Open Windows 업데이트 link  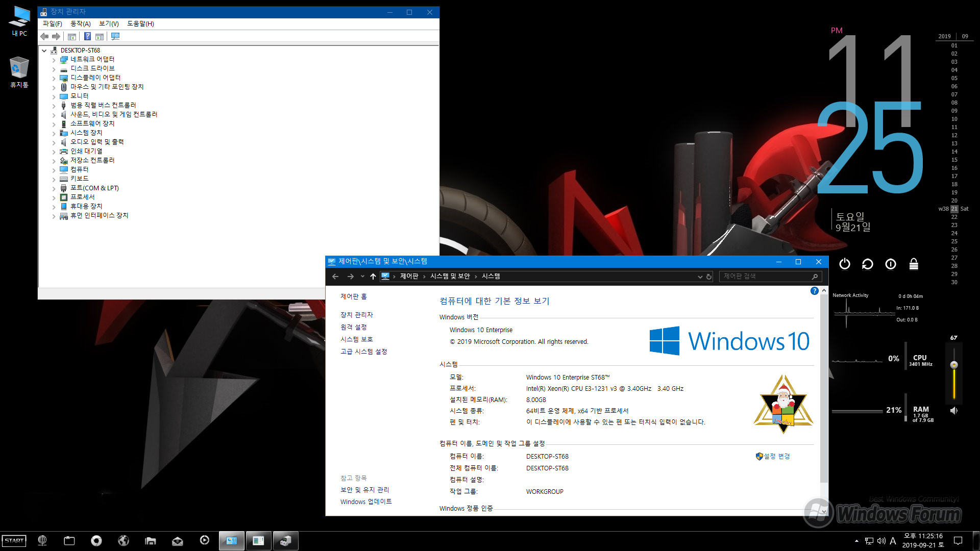pos(366,502)
